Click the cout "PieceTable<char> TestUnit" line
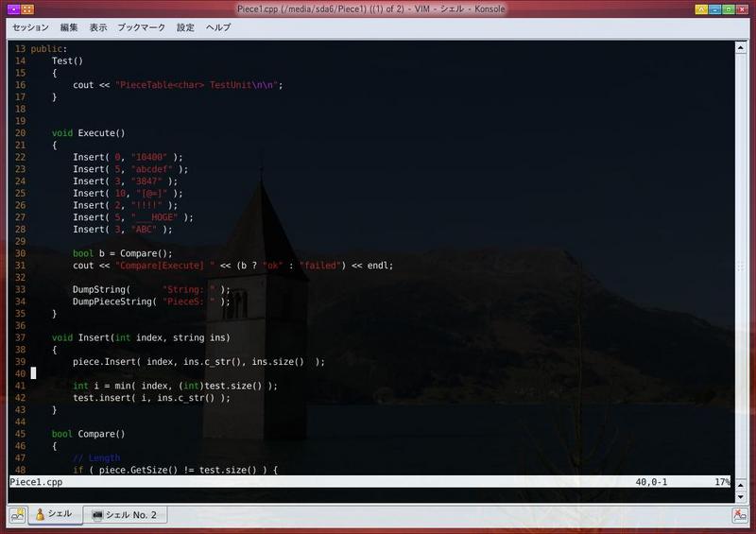Viewport: 756px width, 534px height. tap(178, 85)
